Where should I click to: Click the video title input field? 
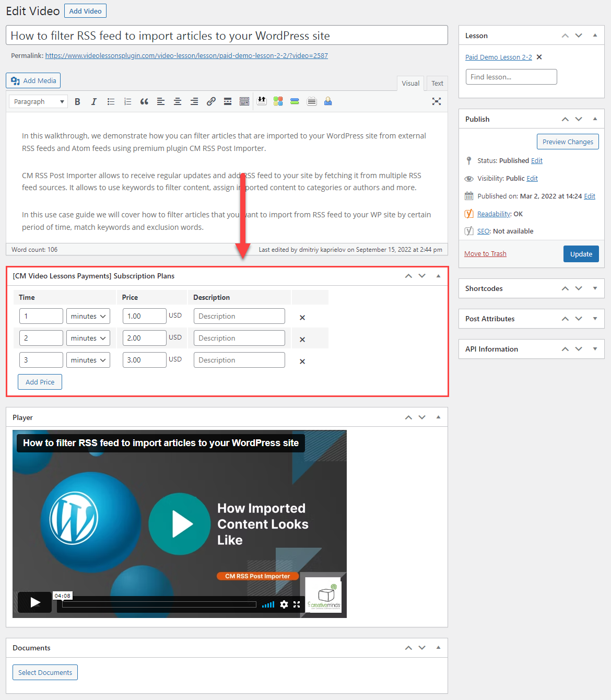coord(227,36)
